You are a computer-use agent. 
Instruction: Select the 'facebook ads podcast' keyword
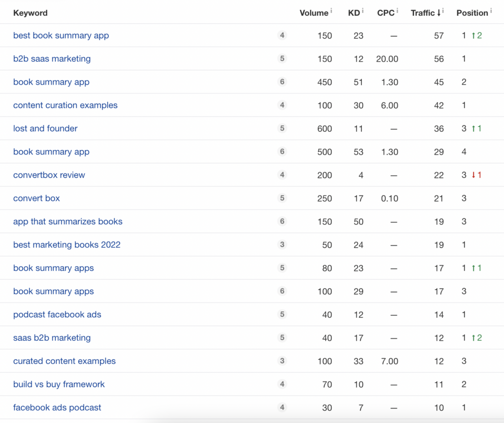tap(57, 407)
